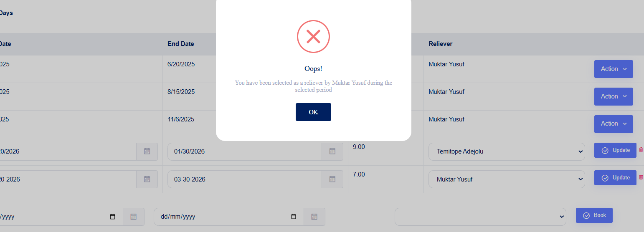The height and width of the screenshot is (232, 644).
Task: Change reliever in the editable Muktar Yusuf select
Action: click(506, 179)
